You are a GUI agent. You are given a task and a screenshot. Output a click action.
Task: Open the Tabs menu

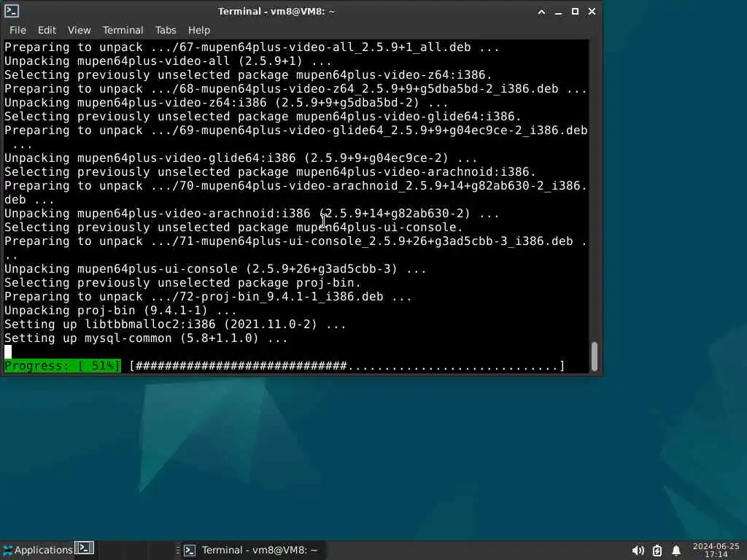[x=166, y=30]
